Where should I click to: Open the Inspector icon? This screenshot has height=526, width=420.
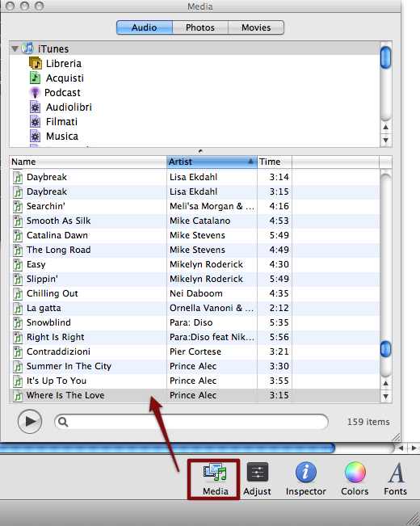click(305, 472)
